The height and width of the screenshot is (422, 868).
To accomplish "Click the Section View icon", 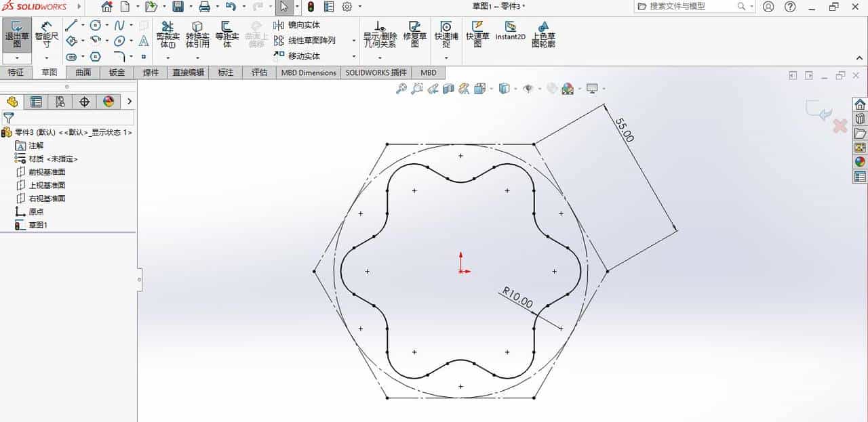I will coord(449,88).
